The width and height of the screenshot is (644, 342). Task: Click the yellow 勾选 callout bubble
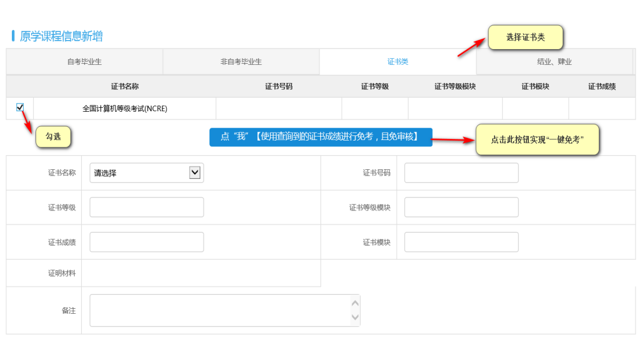pos(53,137)
